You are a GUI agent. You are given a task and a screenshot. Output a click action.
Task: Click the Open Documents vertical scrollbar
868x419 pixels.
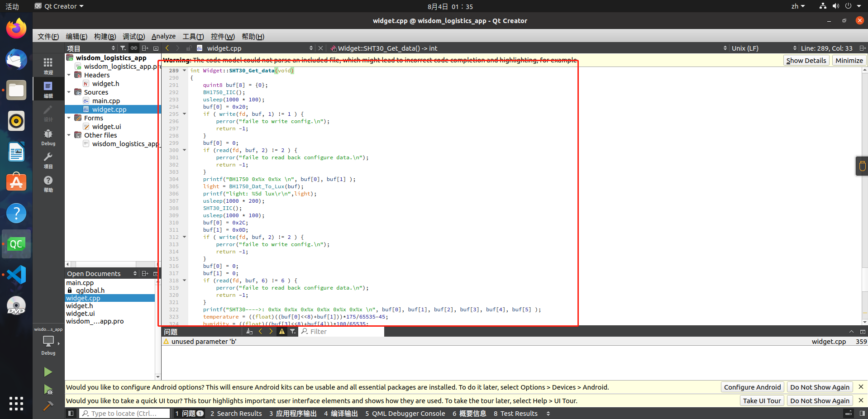tap(158, 329)
